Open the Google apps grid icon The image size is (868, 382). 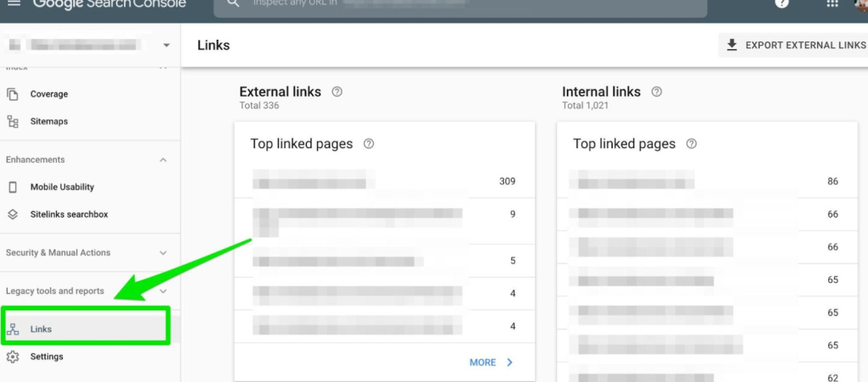point(832,3)
